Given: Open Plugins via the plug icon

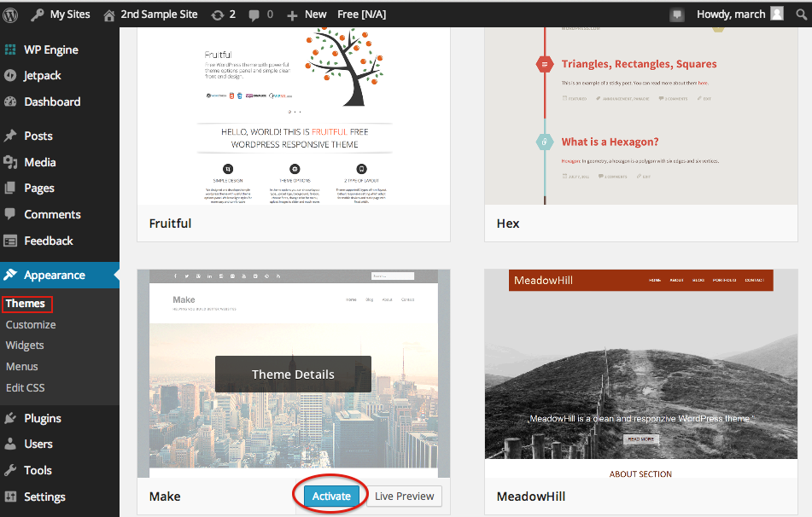Looking at the screenshot, I should (x=12, y=417).
